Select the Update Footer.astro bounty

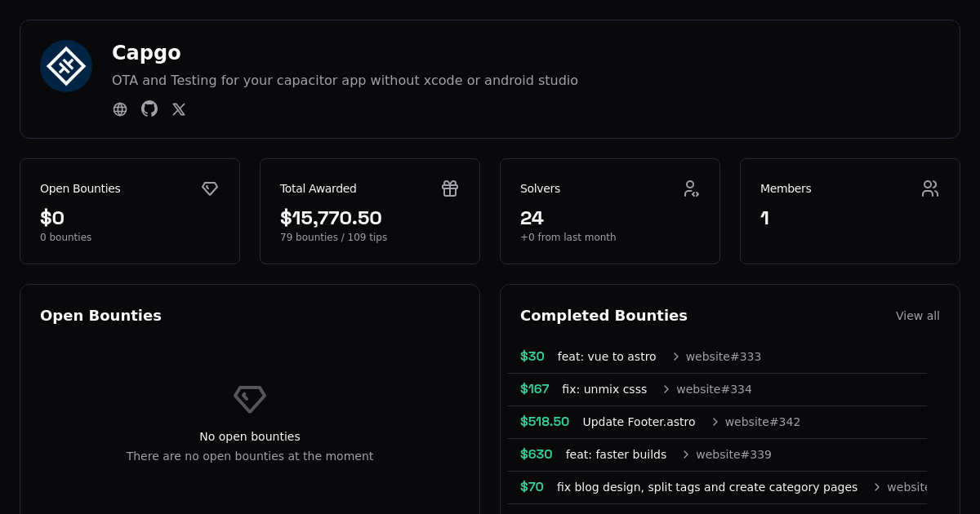[639, 422]
